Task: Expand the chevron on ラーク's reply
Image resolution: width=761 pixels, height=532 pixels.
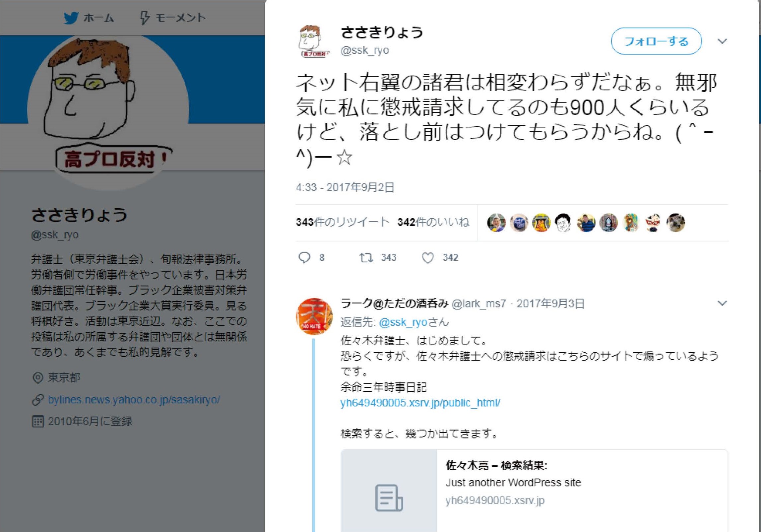Action: [722, 303]
